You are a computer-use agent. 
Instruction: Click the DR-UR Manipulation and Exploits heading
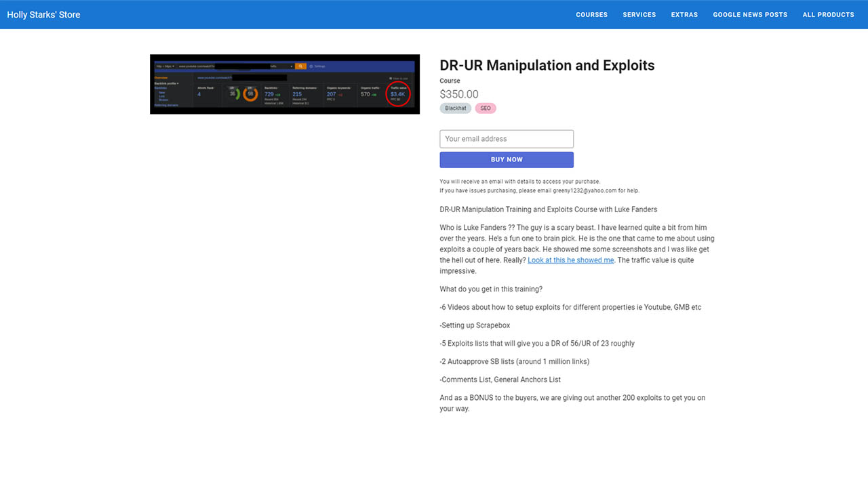coord(547,66)
